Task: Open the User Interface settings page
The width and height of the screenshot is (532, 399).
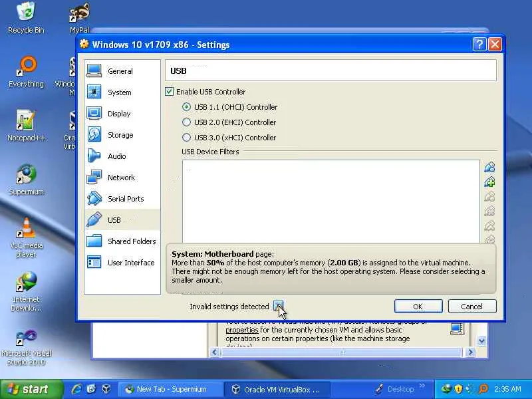Action: (x=122, y=263)
